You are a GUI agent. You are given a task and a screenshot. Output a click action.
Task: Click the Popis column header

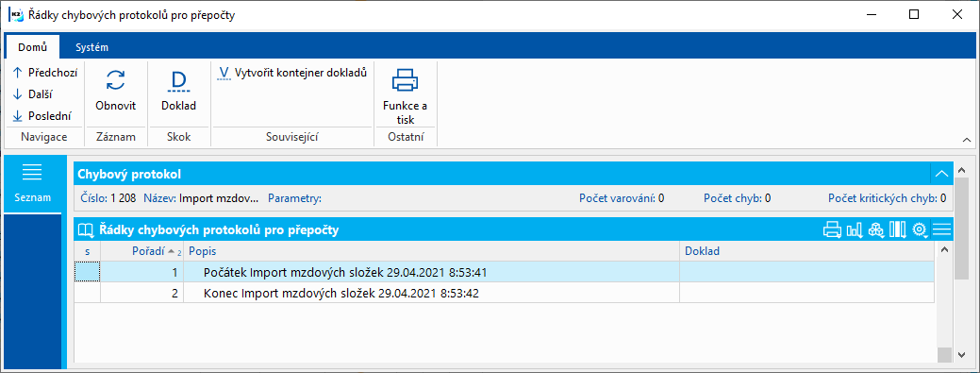[432, 251]
